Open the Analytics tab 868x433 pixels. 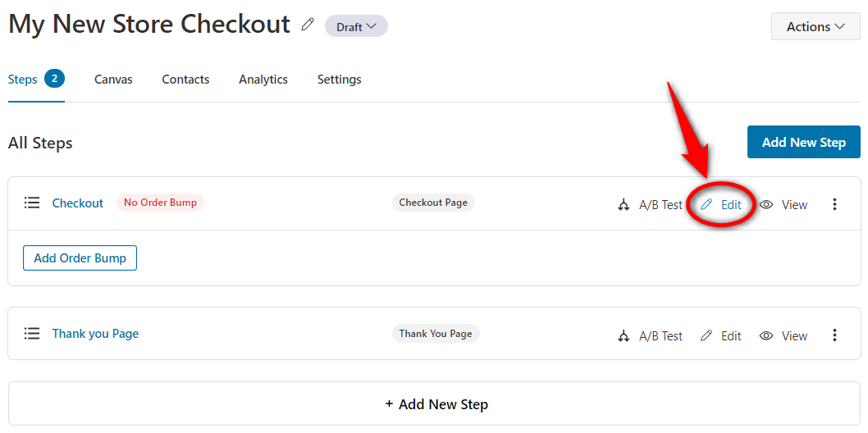pos(263,80)
